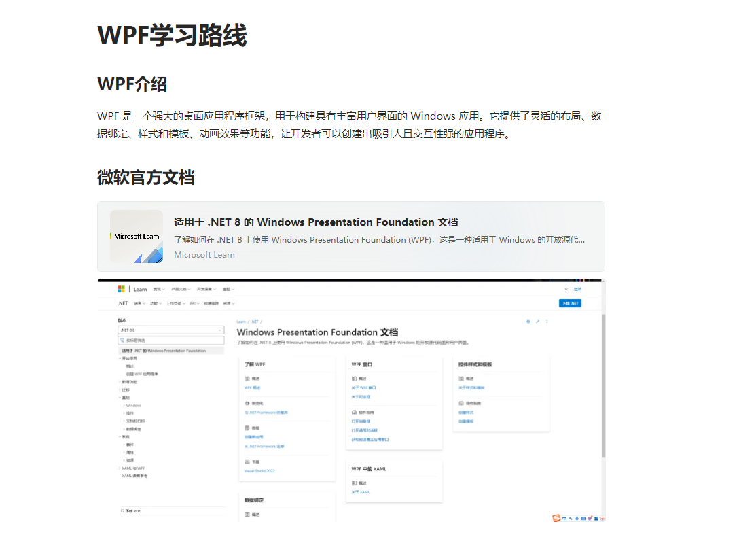The image size is (756, 556).
Task: Click the 'Microsoft Learn' source text in link card
Action: [204, 255]
